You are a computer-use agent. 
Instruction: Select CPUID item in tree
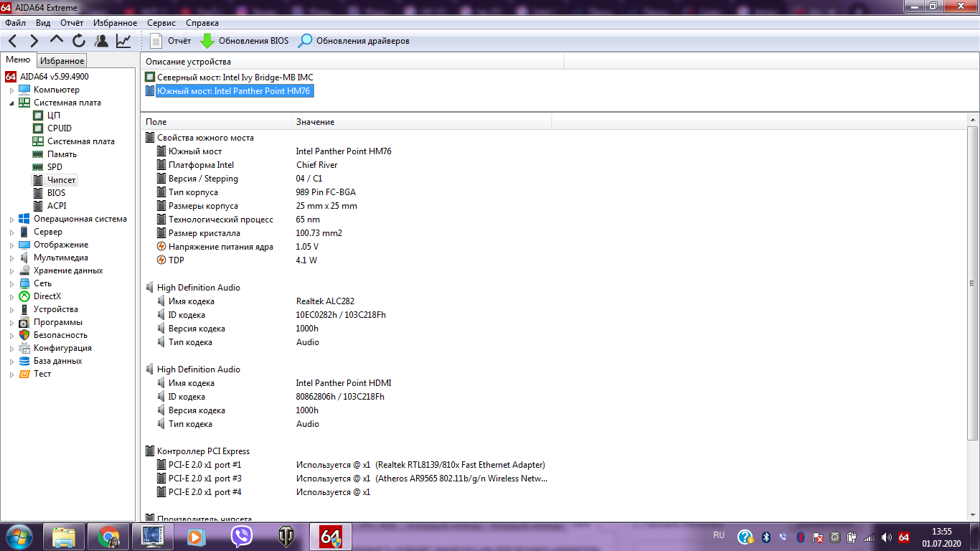tap(60, 128)
